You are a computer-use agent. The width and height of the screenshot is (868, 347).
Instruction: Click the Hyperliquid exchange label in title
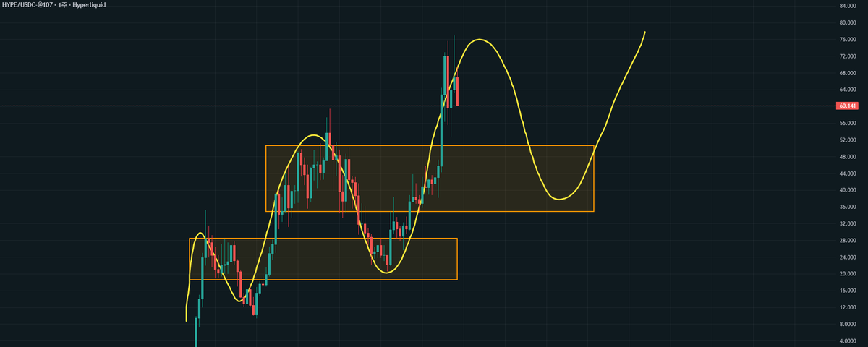pos(88,4)
